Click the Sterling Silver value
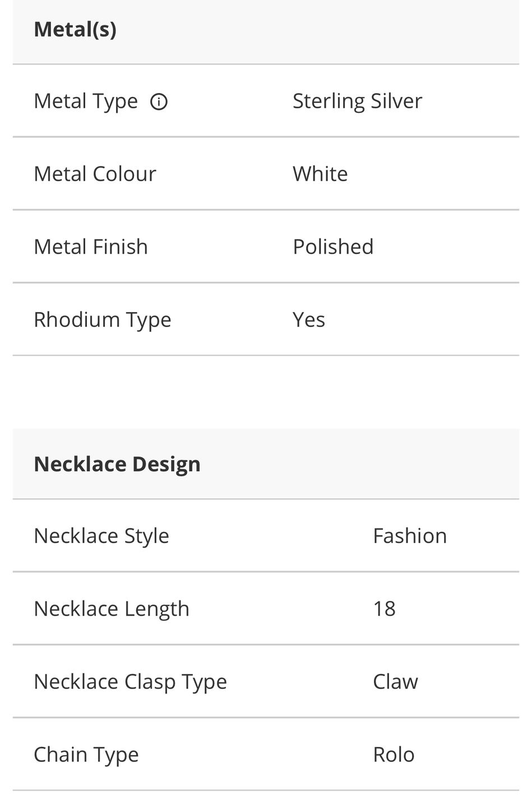 pyautogui.click(x=357, y=101)
